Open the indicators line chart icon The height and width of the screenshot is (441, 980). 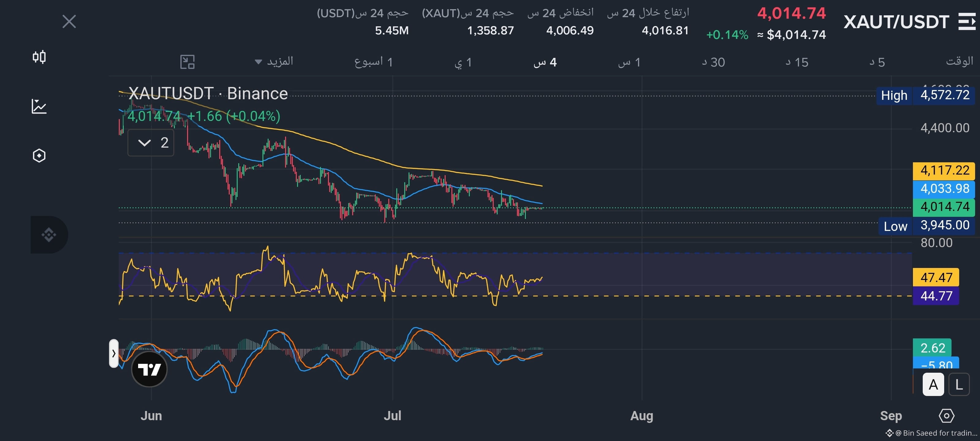[x=39, y=106]
